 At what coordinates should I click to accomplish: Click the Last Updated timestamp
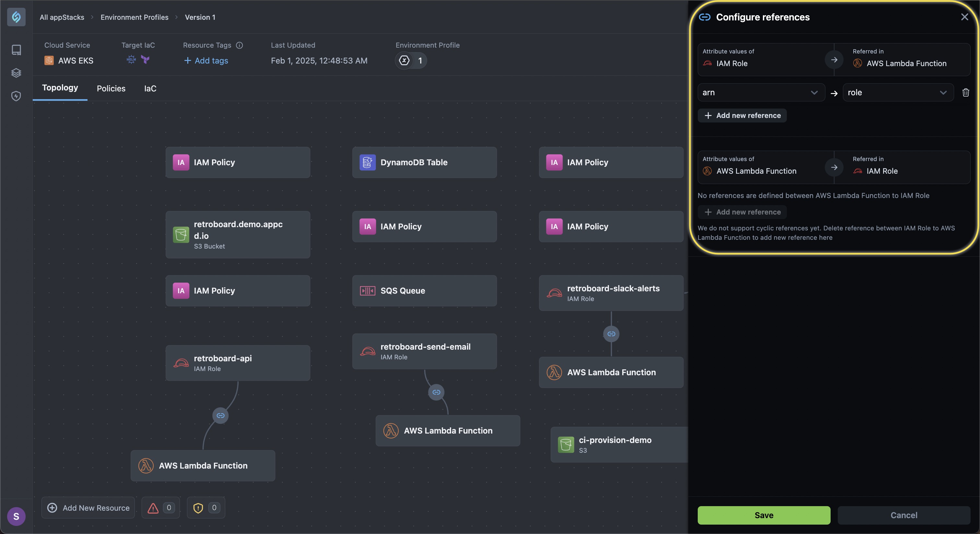click(319, 61)
